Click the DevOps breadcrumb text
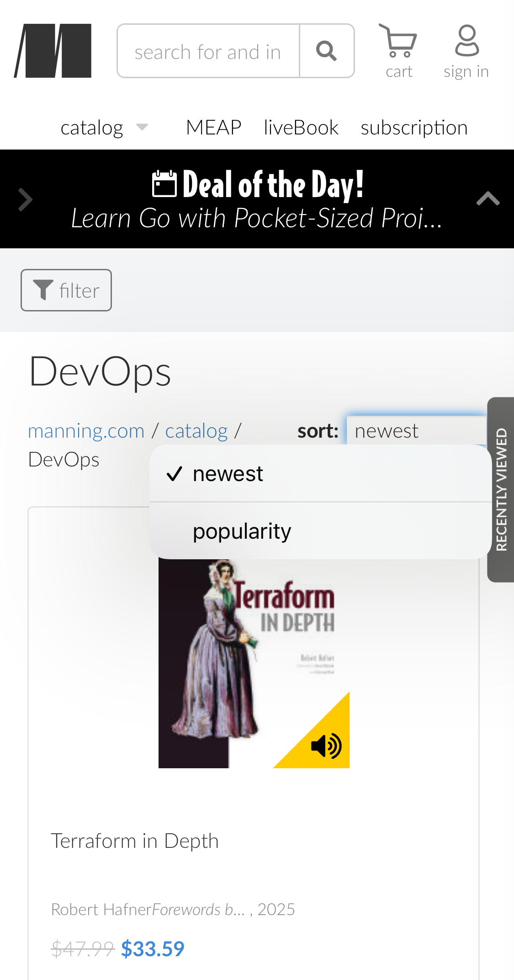514x980 pixels. pos(64,460)
